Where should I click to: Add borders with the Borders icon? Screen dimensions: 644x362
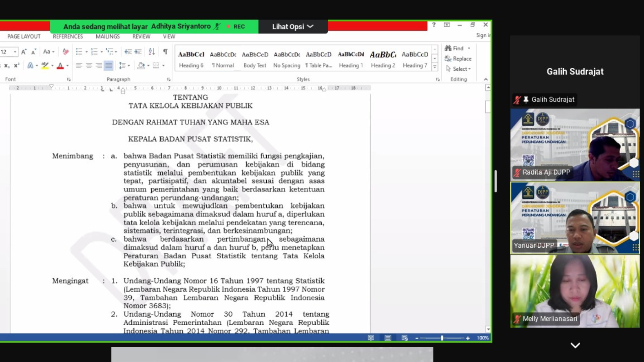tap(156, 65)
